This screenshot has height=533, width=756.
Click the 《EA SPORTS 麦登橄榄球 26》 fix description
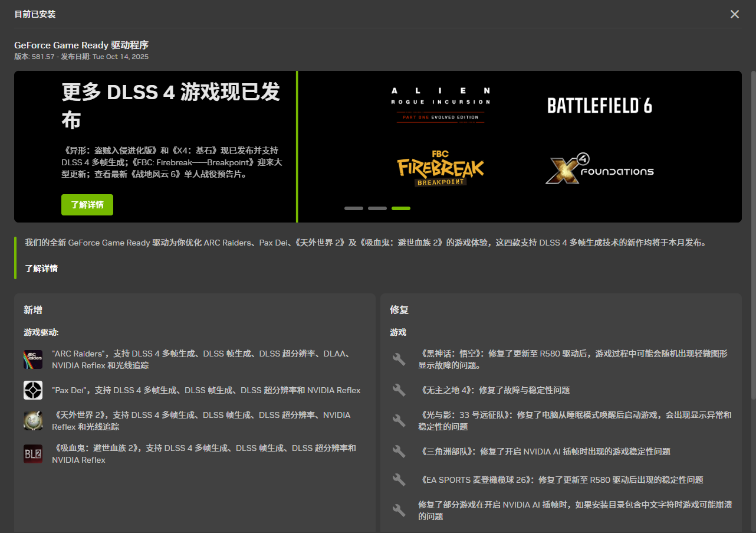561,480
